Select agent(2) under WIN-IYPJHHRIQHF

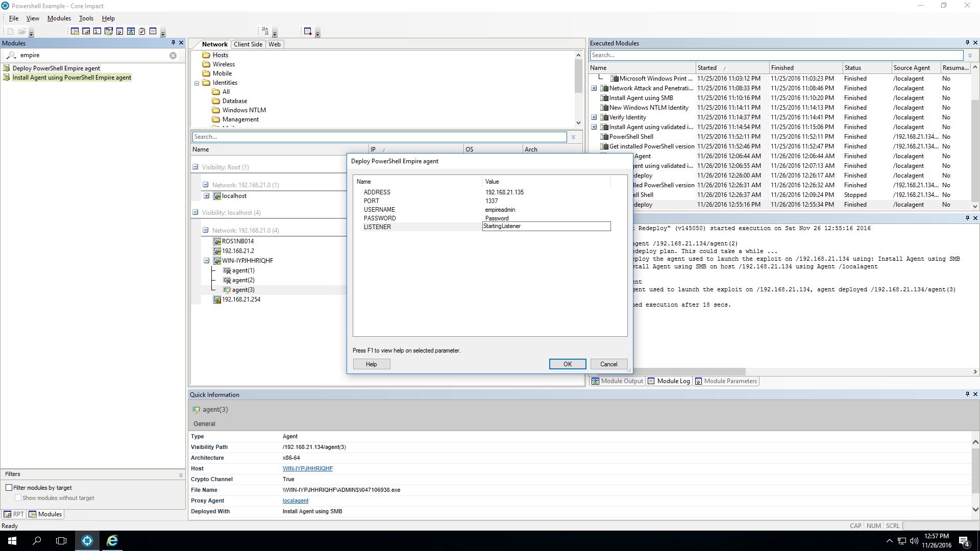(243, 280)
